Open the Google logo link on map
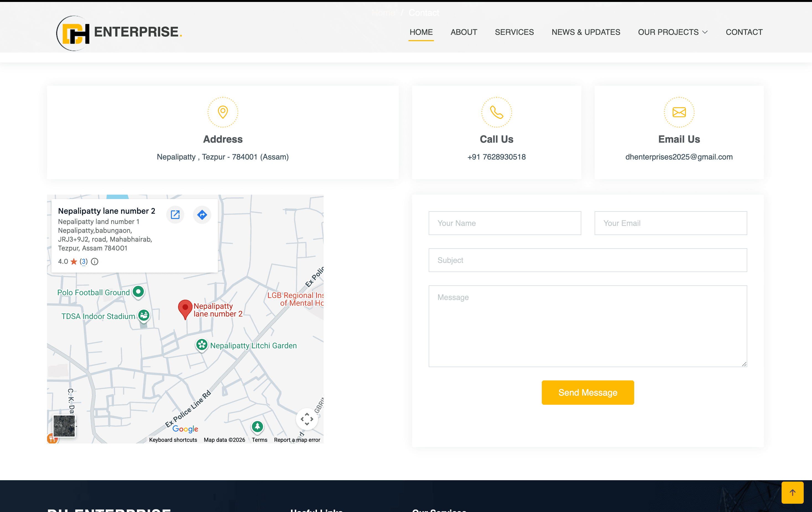The image size is (812, 512). click(x=185, y=429)
